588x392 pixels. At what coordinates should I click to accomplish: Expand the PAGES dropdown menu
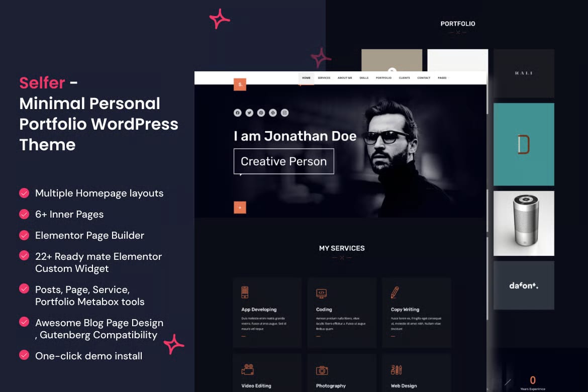(442, 78)
